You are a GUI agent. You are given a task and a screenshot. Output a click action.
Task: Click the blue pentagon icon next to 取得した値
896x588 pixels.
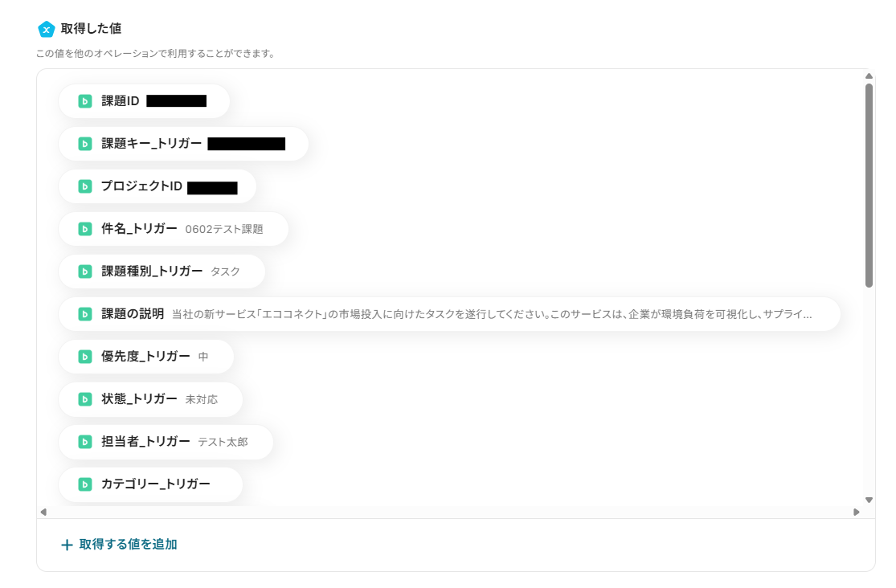47,29
